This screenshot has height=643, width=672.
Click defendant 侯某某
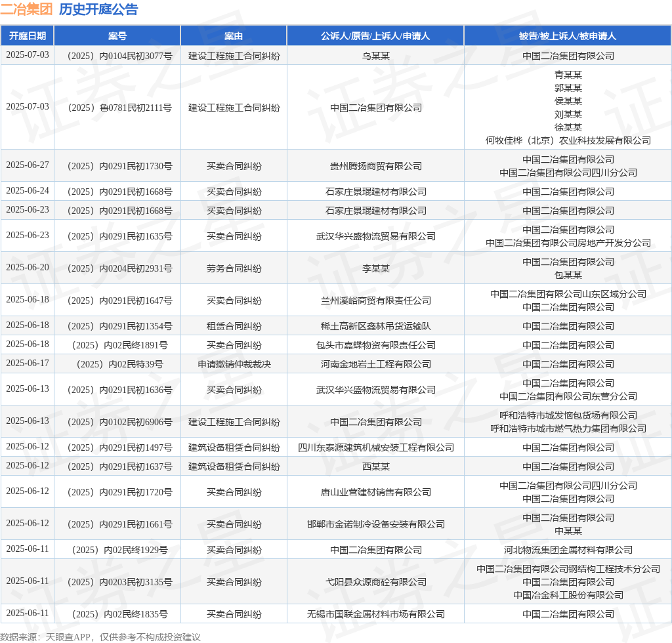coord(568,101)
